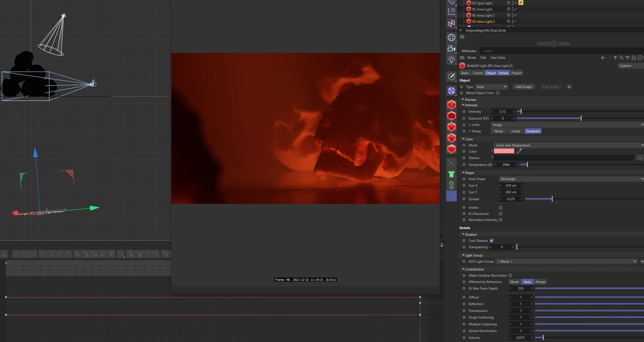
Task: Click the pink light Color swatch
Action: point(504,151)
